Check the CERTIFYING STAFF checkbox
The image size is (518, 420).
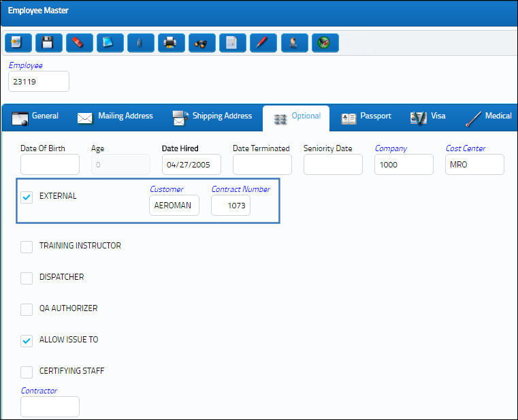(27, 372)
